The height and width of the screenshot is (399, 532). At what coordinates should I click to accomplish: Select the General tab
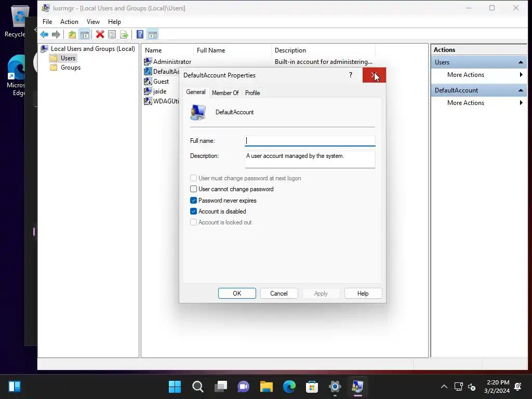[x=196, y=92]
